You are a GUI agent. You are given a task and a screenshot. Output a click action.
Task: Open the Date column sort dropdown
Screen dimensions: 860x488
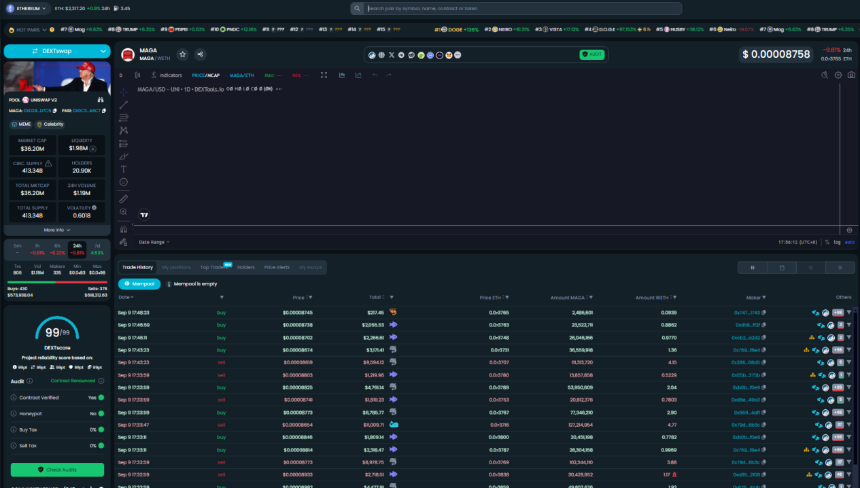(x=126, y=297)
